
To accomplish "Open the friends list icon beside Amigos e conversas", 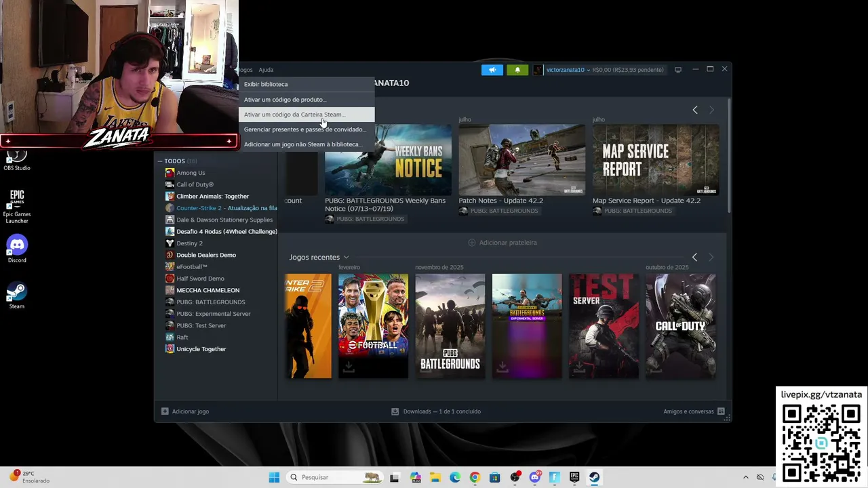I will 721,411.
